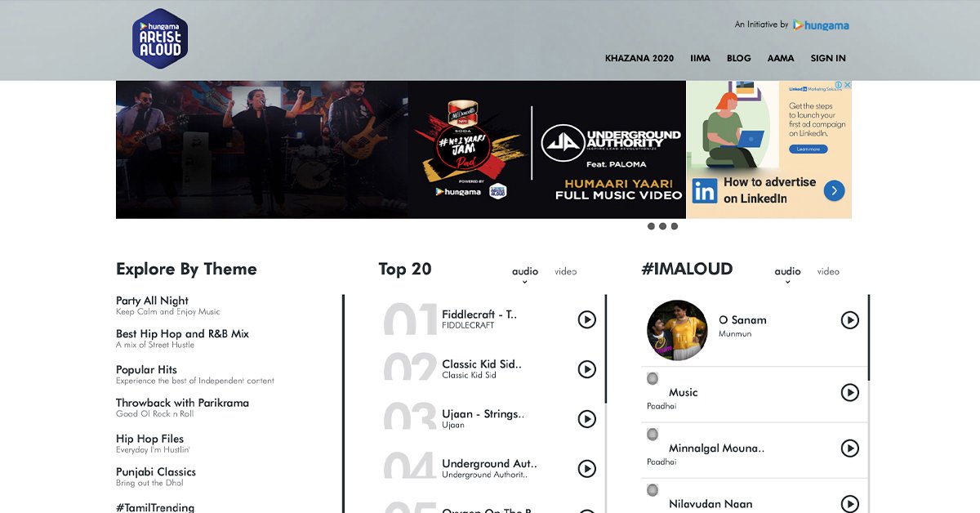Switch #IMALOUD list to video
The height and width of the screenshot is (513, 980).
click(828, 271)
